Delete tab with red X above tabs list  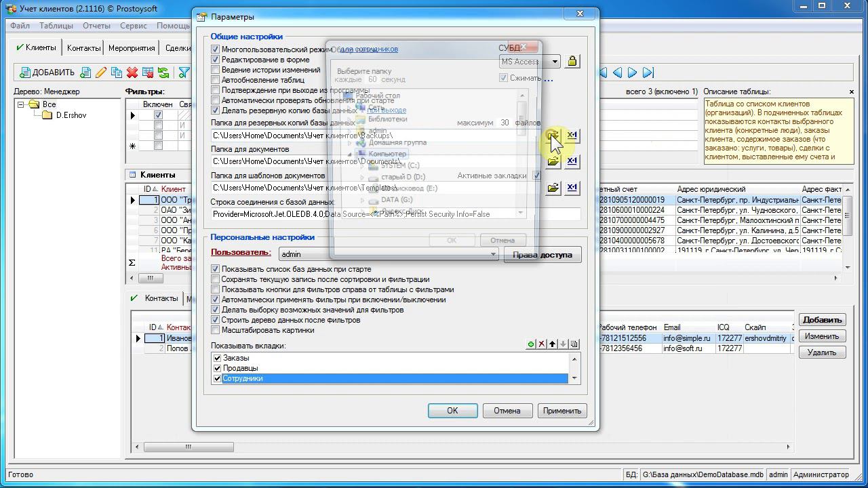tap(542, 344)
